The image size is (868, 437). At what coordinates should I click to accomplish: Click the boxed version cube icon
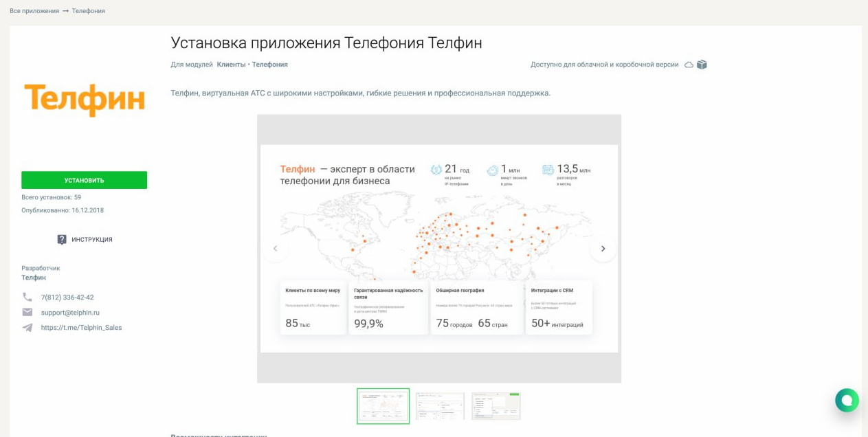(700, 63)
